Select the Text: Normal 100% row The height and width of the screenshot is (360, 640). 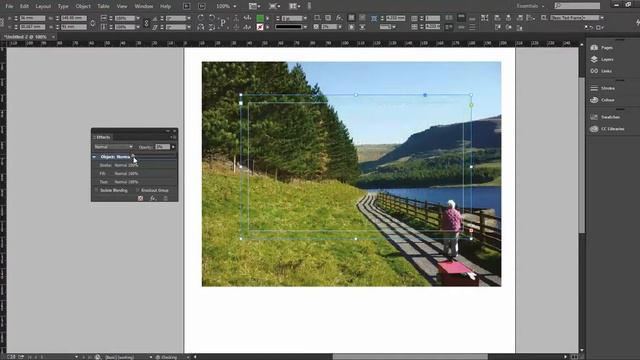point(135,182)
